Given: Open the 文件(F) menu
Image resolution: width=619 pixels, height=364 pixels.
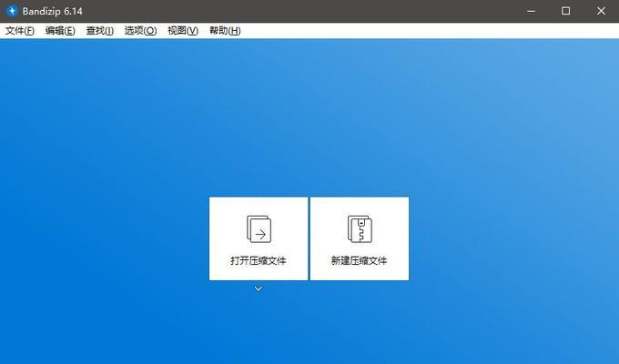Looking at the screenshot, I should tap(20, 31).
